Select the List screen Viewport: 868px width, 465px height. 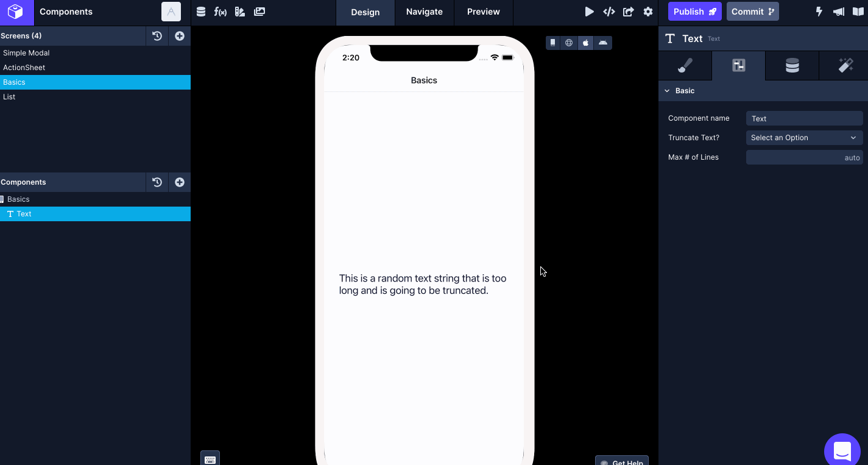pos(95,97)
